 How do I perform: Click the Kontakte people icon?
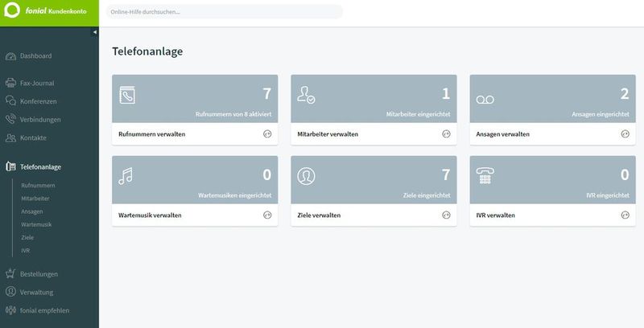[x=10, y=137]
